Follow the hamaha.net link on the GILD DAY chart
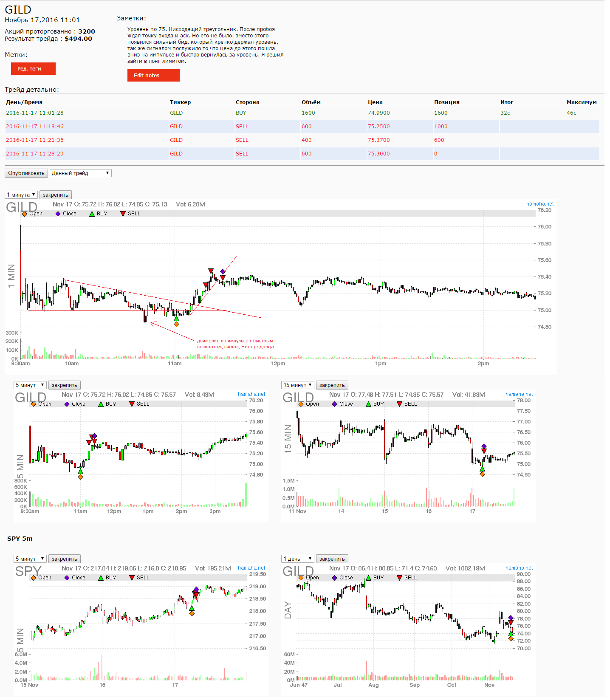 (x=519, y=568)
